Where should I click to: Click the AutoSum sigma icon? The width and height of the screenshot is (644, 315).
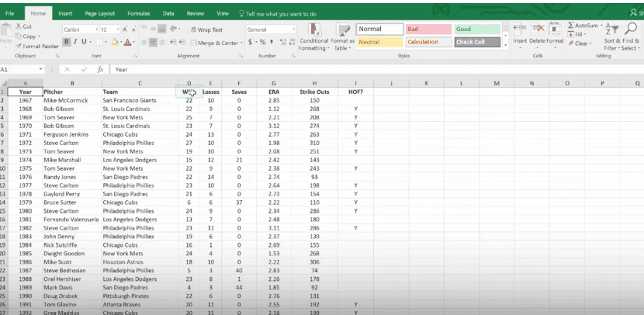point(572,26)
